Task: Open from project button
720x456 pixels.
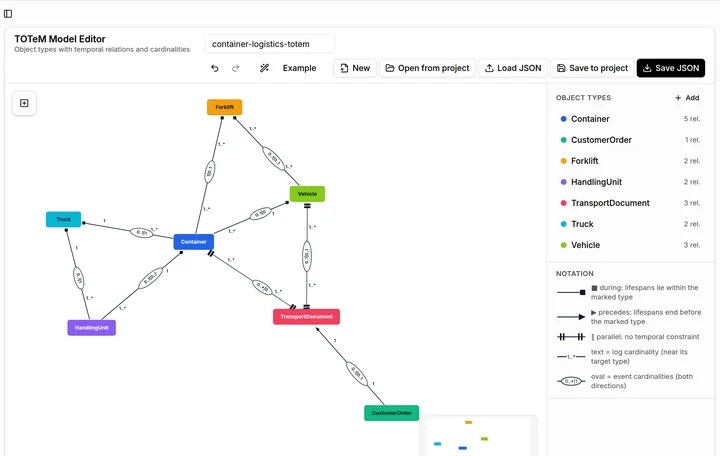Action: (x=427, y=68)
